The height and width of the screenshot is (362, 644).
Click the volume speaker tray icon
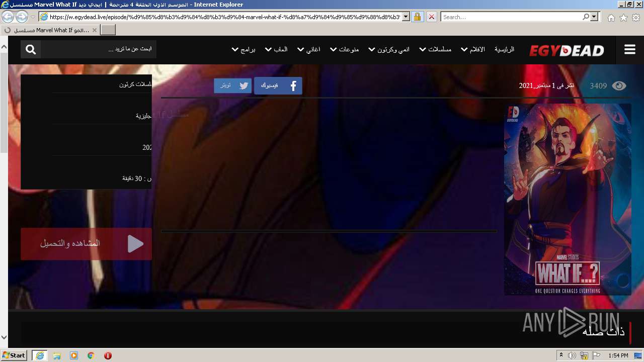pyautogui.click(x=572, y=355)
